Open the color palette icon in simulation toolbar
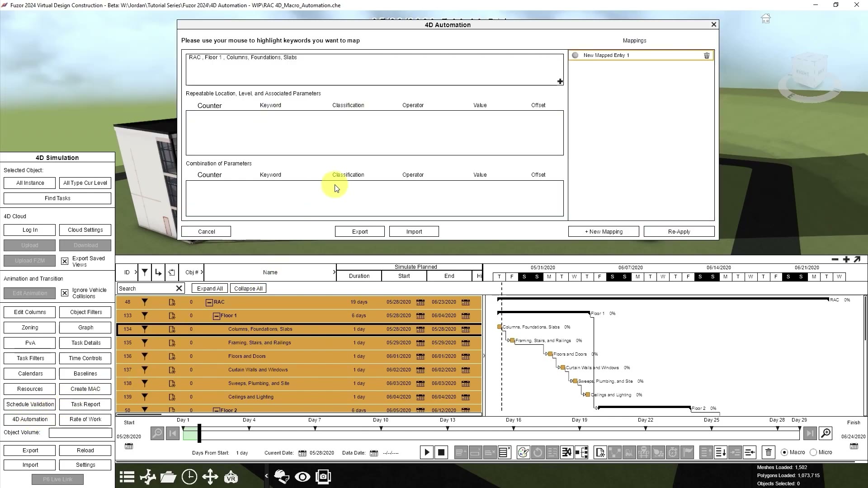Screen dimensions: 868x488 pos(523,452)
